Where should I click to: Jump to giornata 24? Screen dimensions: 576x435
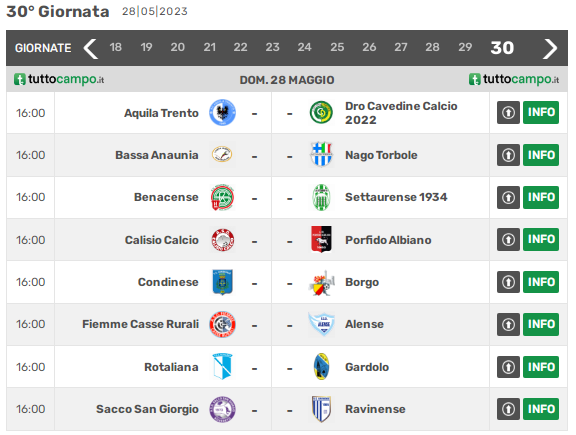tap(304, 47)
